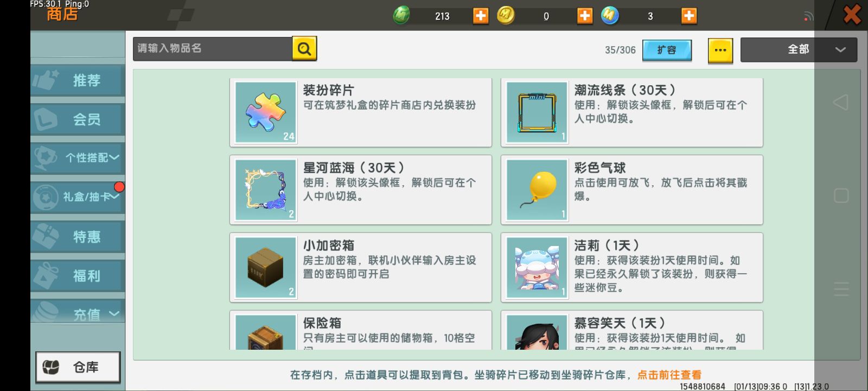Click the 扩容 expand capacity button
Image resolution: width=868 pixels, height=391 pixels.
667,50
